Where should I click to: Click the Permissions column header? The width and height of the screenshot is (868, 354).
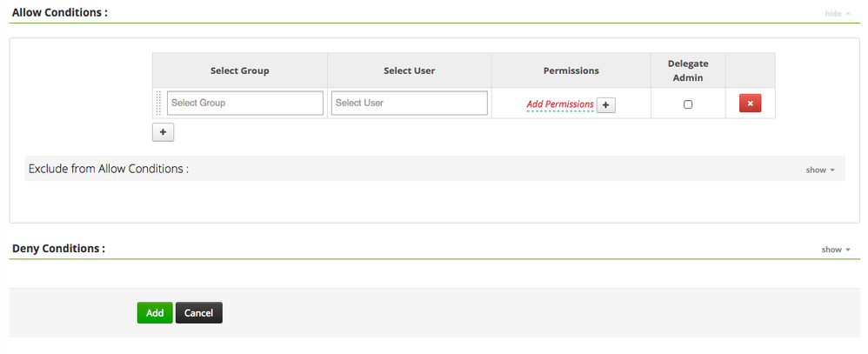tap(571, 70)
